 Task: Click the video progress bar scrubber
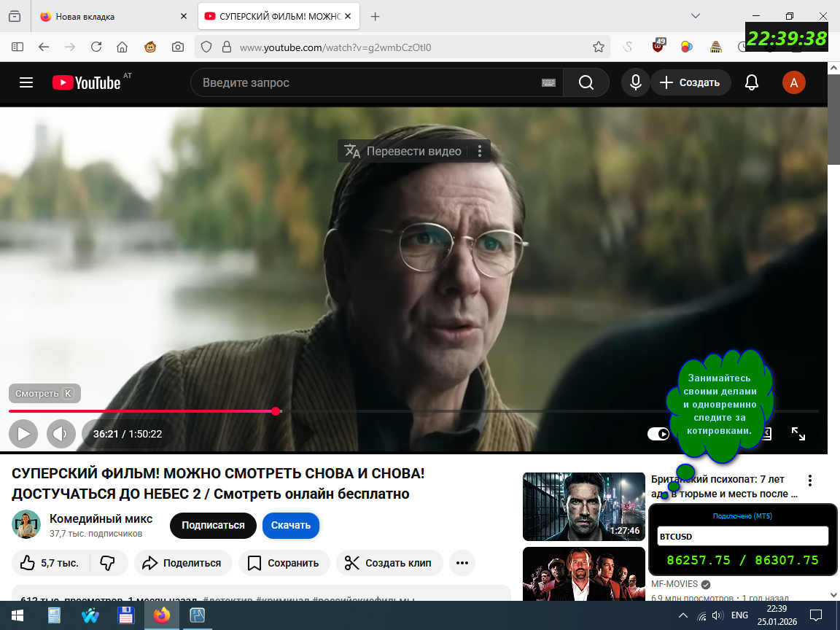[276, 411]
